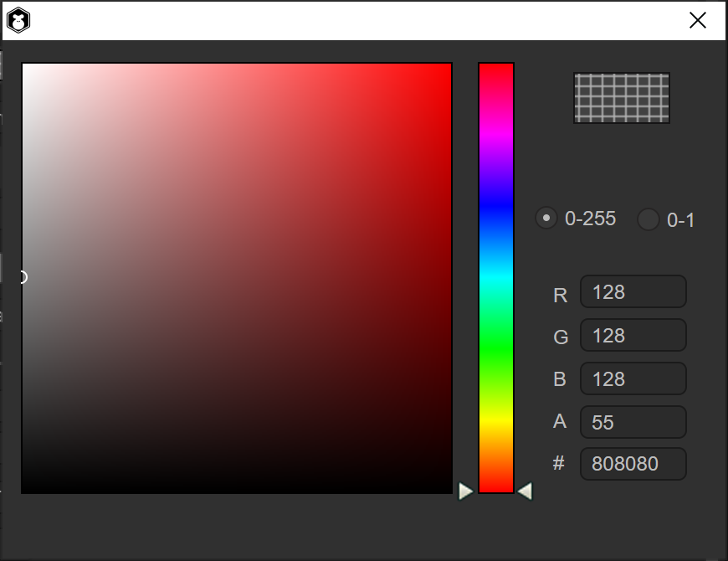Click the checkered alpha preview swatch

[621, 98]
